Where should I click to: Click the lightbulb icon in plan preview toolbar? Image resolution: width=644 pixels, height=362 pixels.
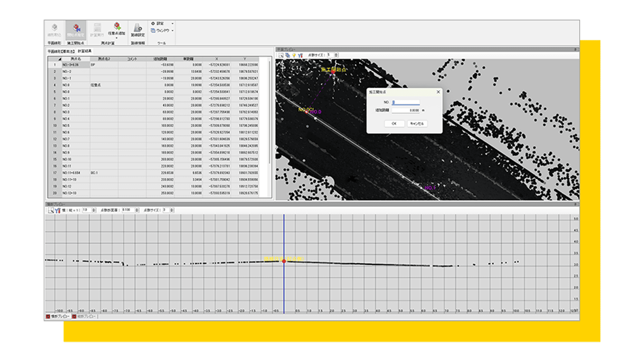[294, 55]
